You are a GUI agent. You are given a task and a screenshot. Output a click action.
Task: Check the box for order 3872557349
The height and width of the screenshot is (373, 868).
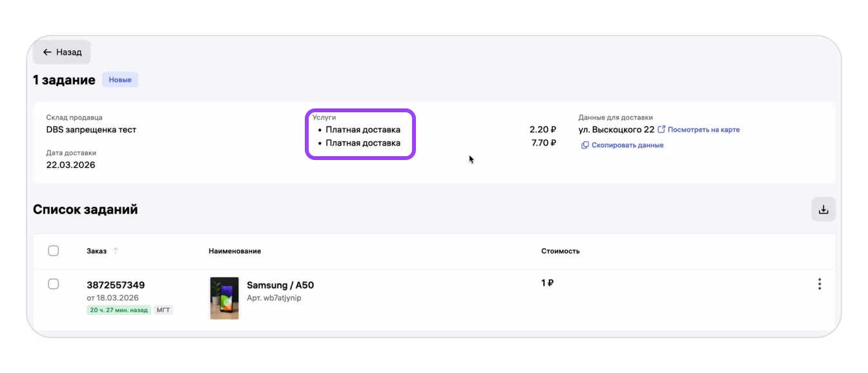tap(54, 284)
